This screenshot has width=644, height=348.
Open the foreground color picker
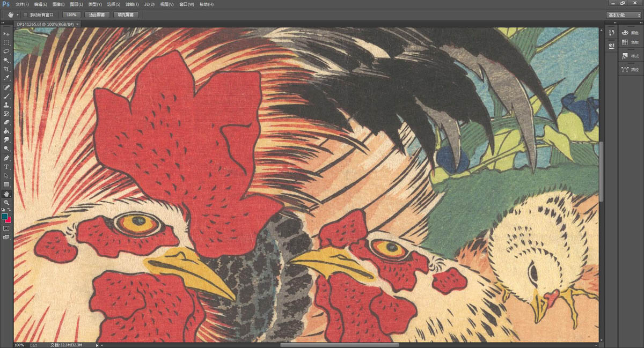pos(4,216)
